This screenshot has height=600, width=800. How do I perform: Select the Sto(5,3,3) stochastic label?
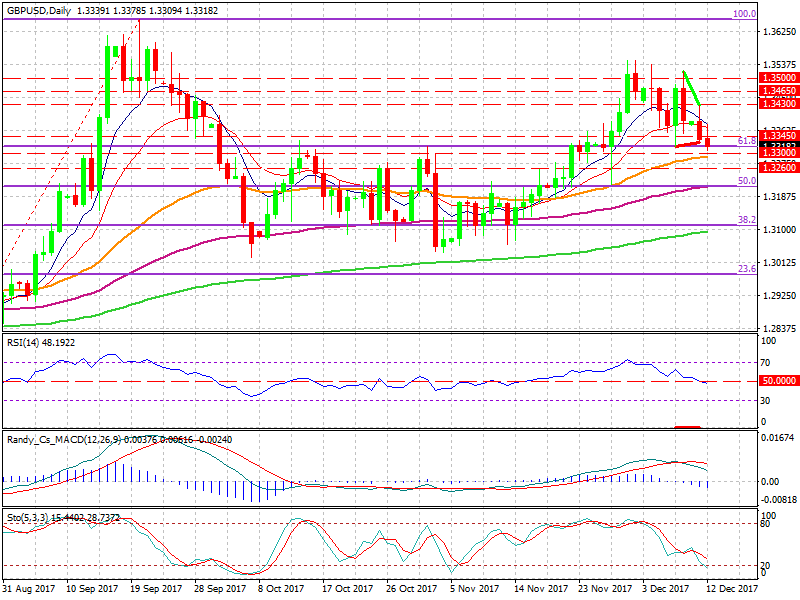pyautogui.click(x=27, y=517)
